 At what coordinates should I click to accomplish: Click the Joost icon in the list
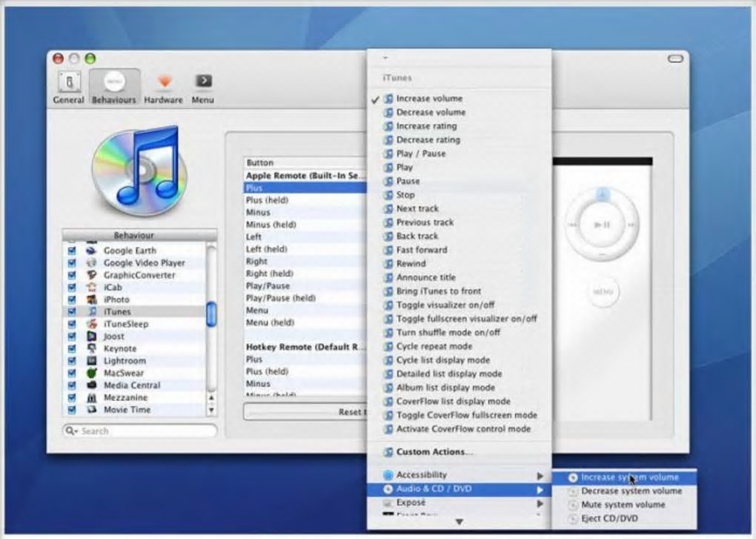[x=91, y=336]
